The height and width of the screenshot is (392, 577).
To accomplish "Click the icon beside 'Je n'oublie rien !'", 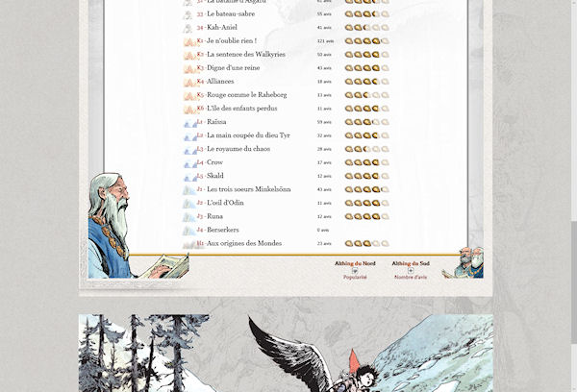I will (x=189, y=41).
